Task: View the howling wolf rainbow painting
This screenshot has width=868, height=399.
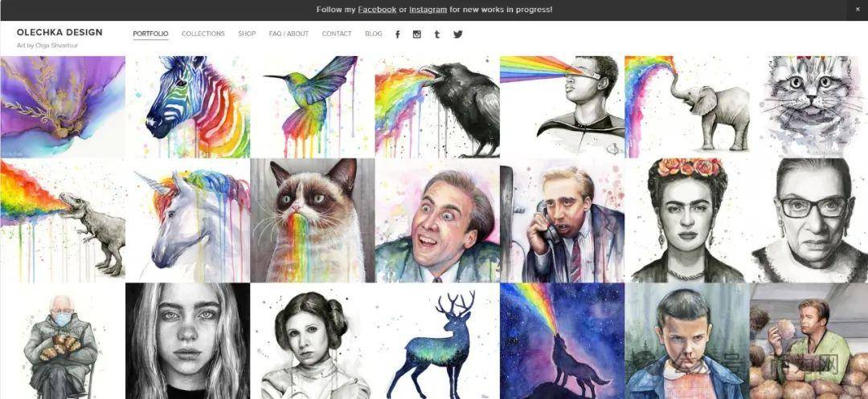Action: pos(563,341)
